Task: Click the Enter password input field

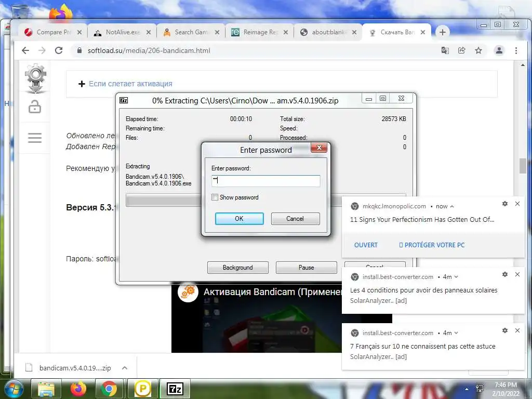Action: [265, 181]
